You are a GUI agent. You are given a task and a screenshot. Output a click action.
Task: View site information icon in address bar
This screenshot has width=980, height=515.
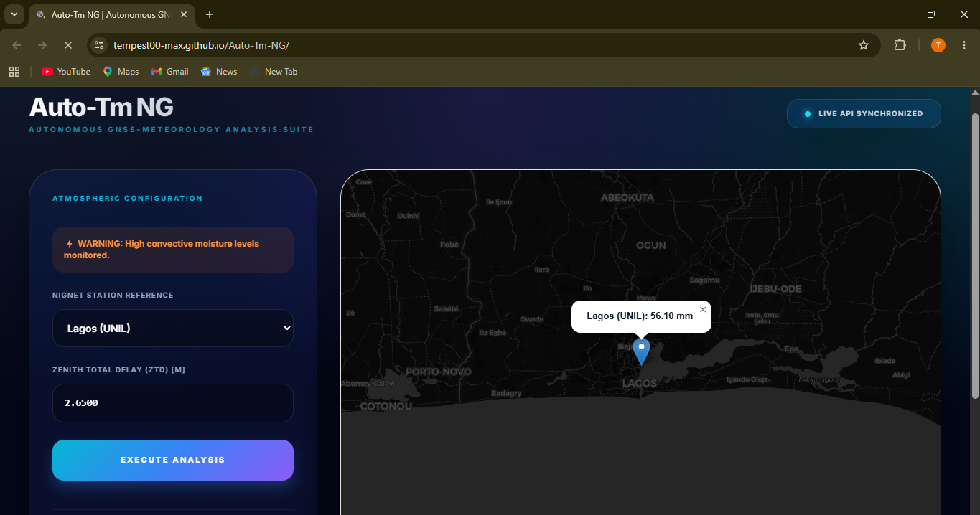pos(99,45)
